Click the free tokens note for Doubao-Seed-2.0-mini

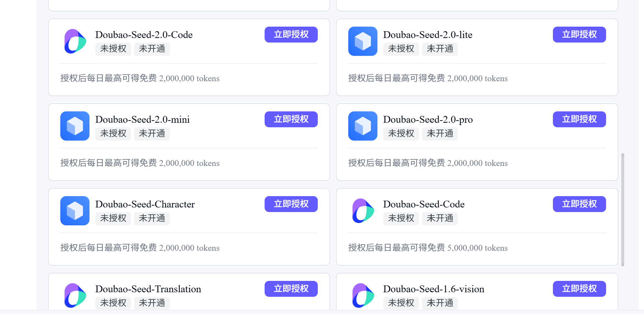(x=140, y=163)
